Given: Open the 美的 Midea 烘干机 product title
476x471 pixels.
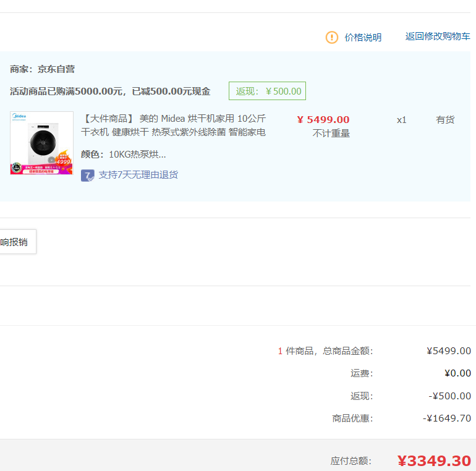Looking at the screenshot, I should point(173,125).
